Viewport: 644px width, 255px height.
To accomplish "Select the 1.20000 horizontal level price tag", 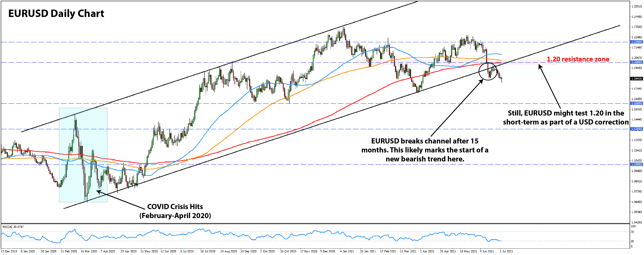I will [636, 62].
